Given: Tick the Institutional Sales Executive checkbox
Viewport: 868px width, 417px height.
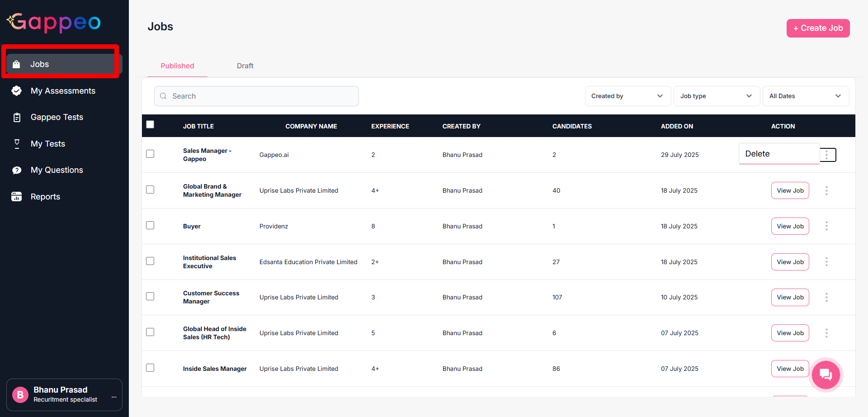Looking at the screenshot, I should (150, 261).
